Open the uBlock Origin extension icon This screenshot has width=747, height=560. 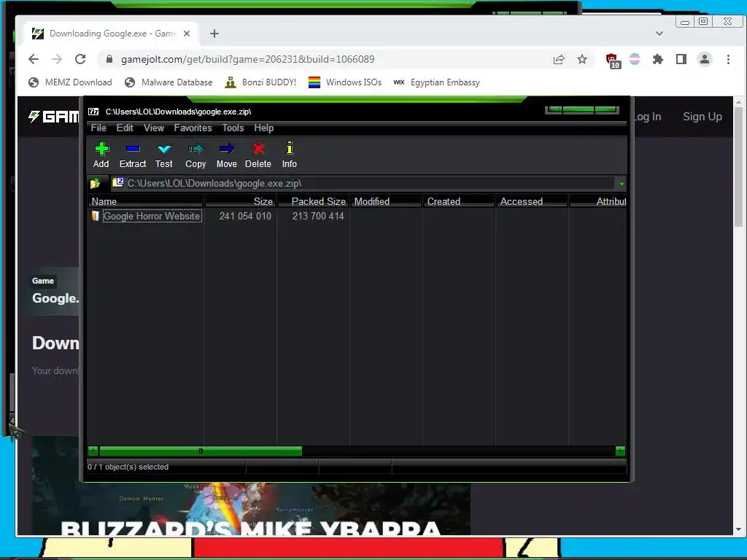[x=612, y=60]
